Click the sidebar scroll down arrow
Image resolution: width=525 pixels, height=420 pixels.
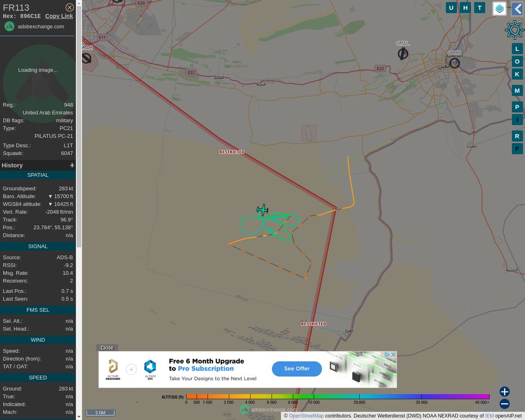[79, 417]
